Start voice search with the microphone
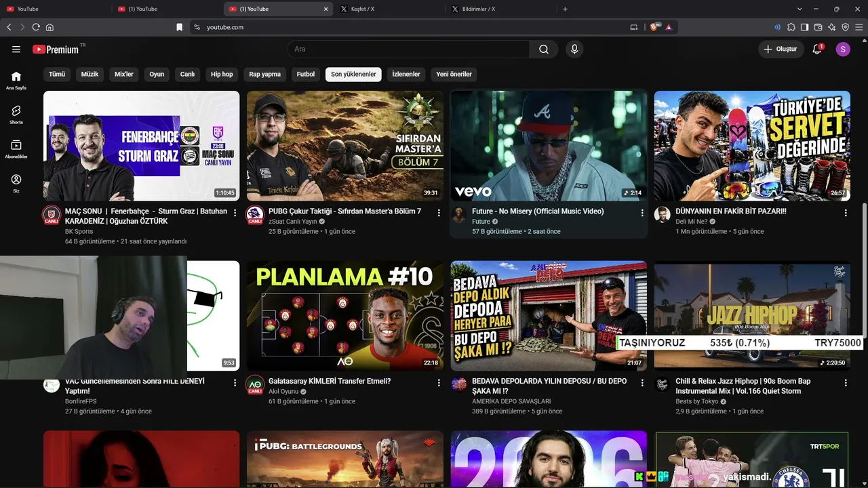 (574, 49)
